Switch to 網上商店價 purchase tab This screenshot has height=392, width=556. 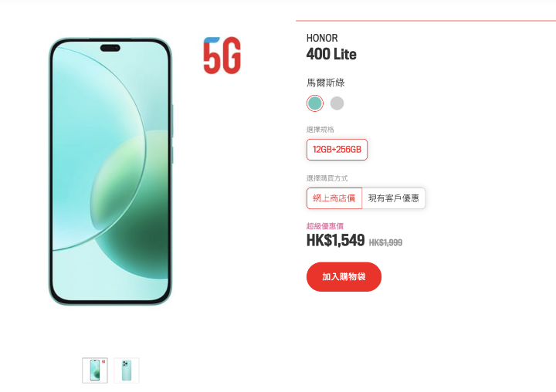pos(334,198)
